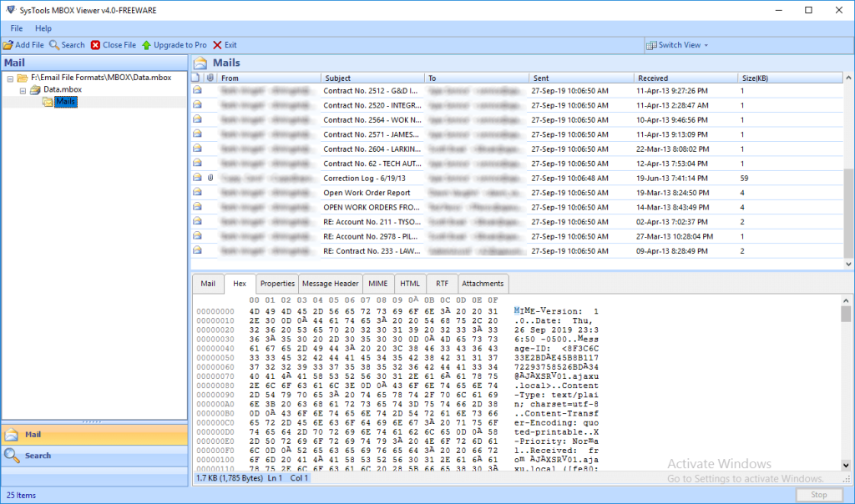Click the hex view scrollbar thumb
Screen dimensions: 855x504
[846, 314]
